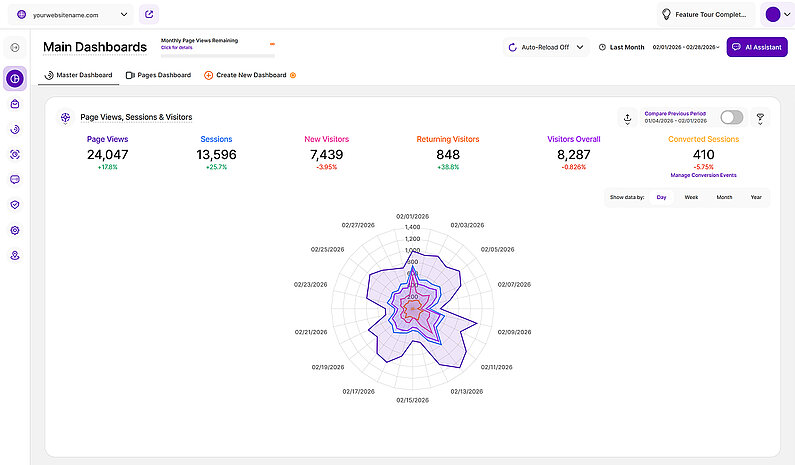Select the Master Dashboard tab

point(78,75)
